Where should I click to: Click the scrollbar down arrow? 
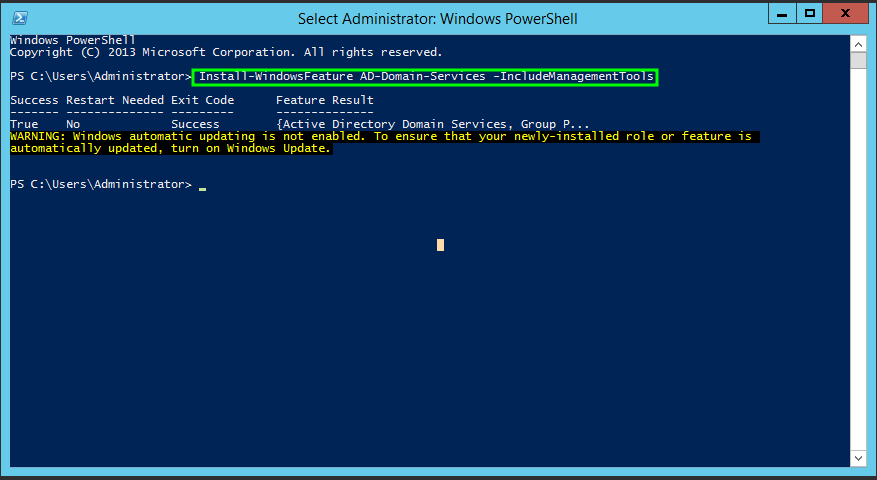(x=858, y=458)
